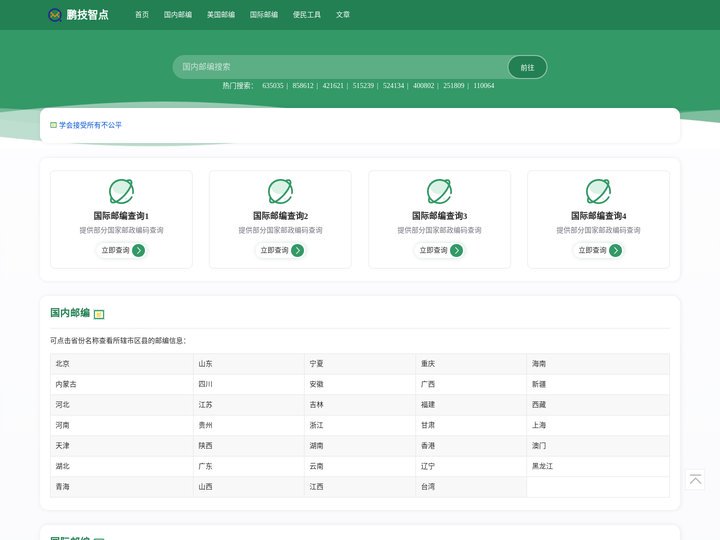Click the back-to-top arrow icon
Screen dimensions: 720x540
pos(695,480)
